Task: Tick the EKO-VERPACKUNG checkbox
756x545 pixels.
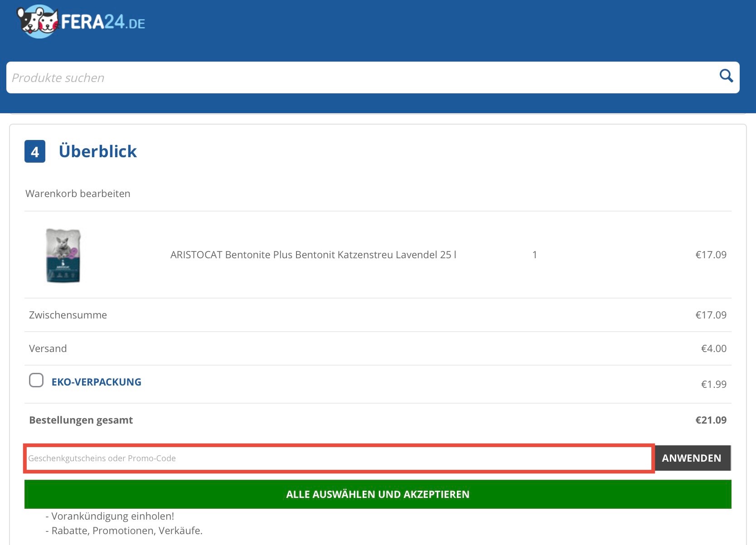Action: click(x=36, y=380)
